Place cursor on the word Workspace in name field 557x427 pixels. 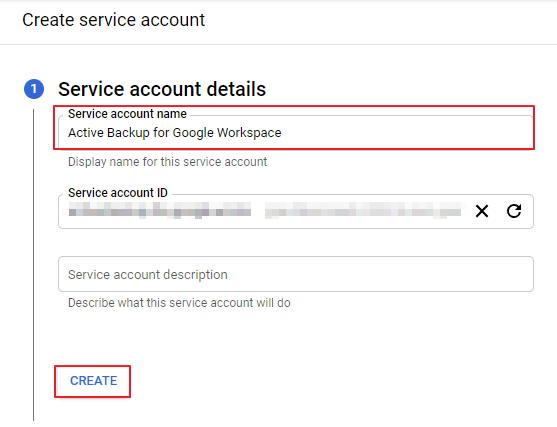point(249,133)
